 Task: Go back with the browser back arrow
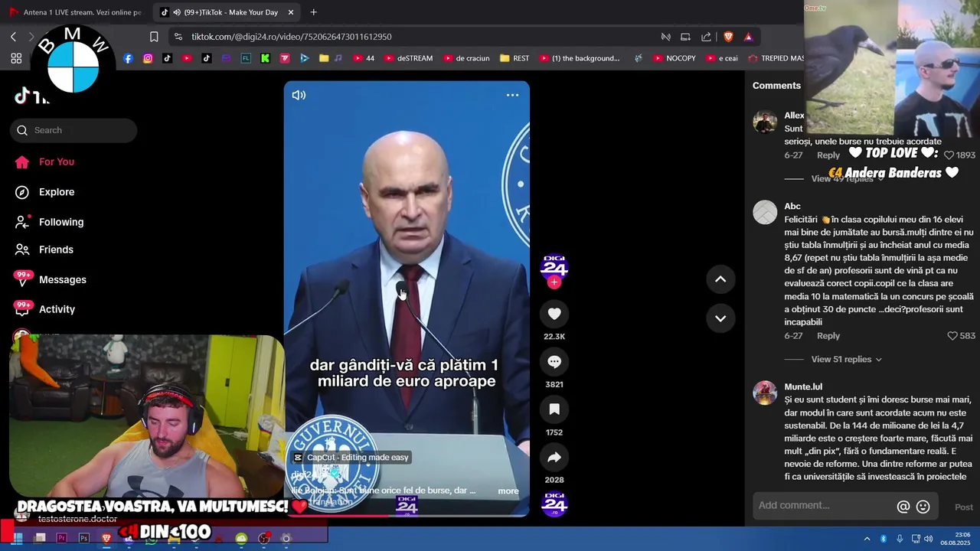(13, 37)
